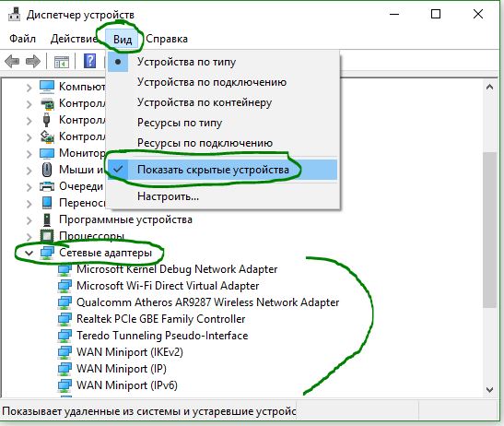Open the Файл menu
Viewport: 504px width, 426px height.
tap(22, 39)
